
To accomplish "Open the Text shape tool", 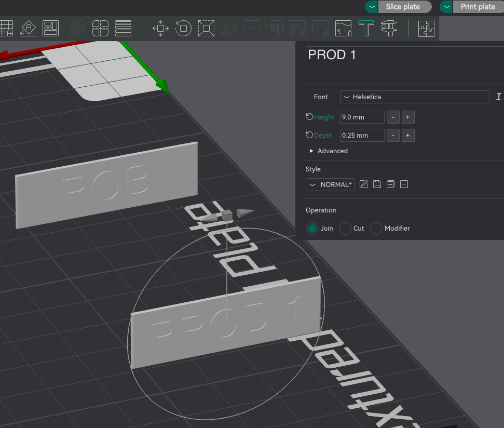I will pyautogui.click(x=366, y=28).
